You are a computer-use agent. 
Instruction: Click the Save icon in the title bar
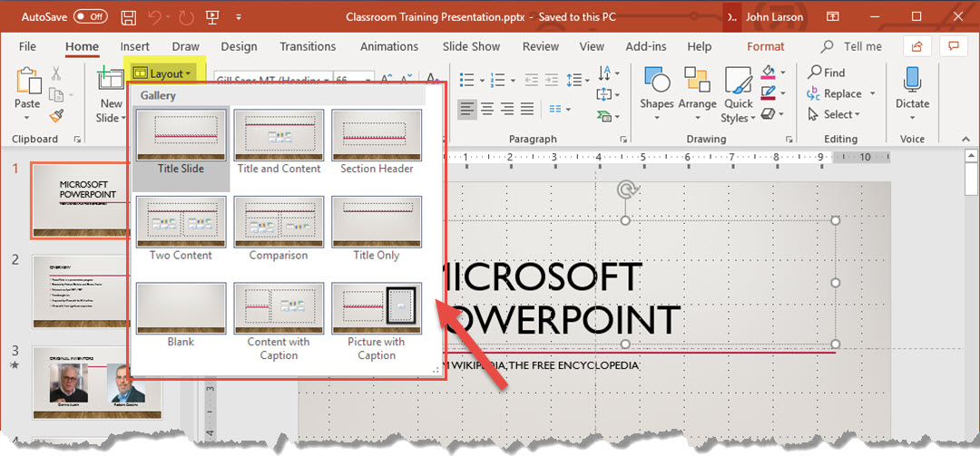(x=129, y=17)
